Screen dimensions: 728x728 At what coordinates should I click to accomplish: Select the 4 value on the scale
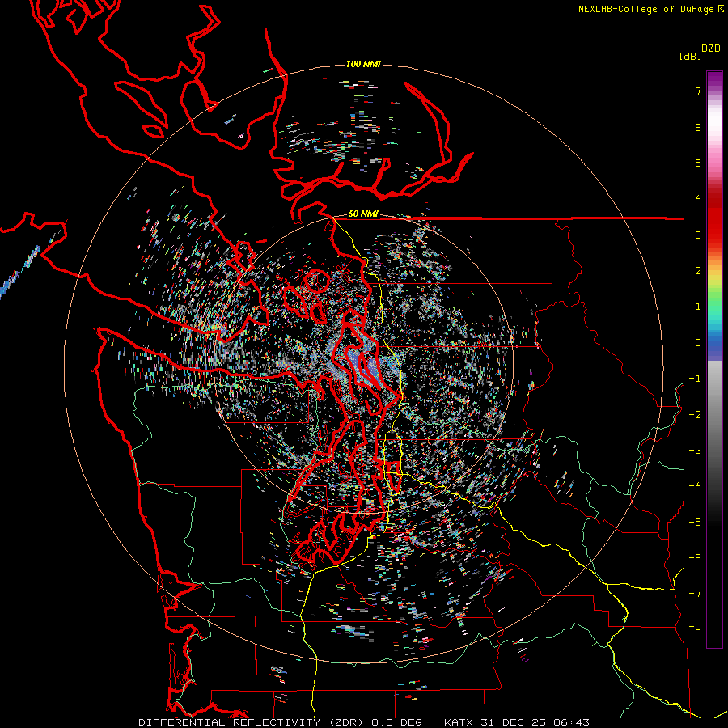[x=698, y=199]
